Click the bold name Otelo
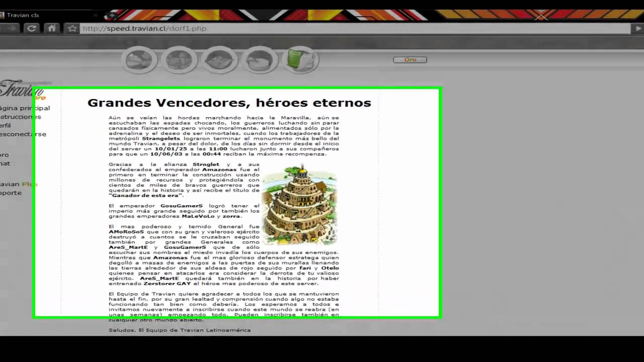Screen dimensions: 644x362 pyautogui.click(x=330, y=268)
